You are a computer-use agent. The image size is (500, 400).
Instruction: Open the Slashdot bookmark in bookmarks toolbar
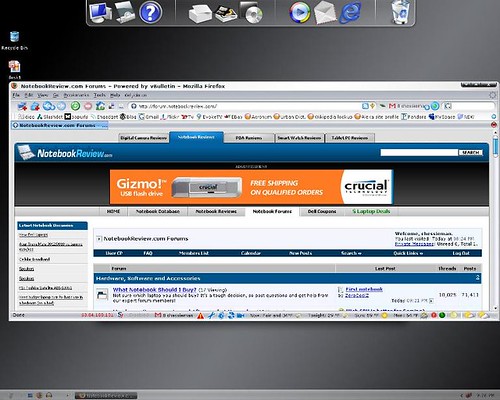point(50,117)
